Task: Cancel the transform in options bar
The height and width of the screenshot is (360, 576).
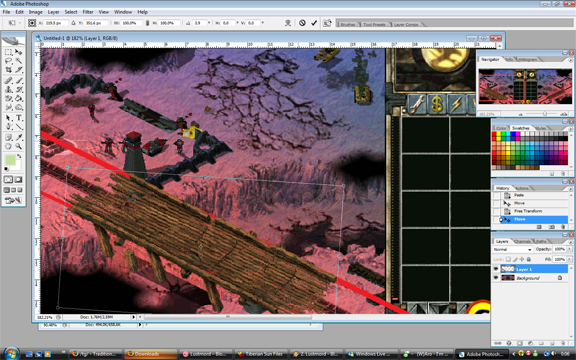Action: pos(302,23)
